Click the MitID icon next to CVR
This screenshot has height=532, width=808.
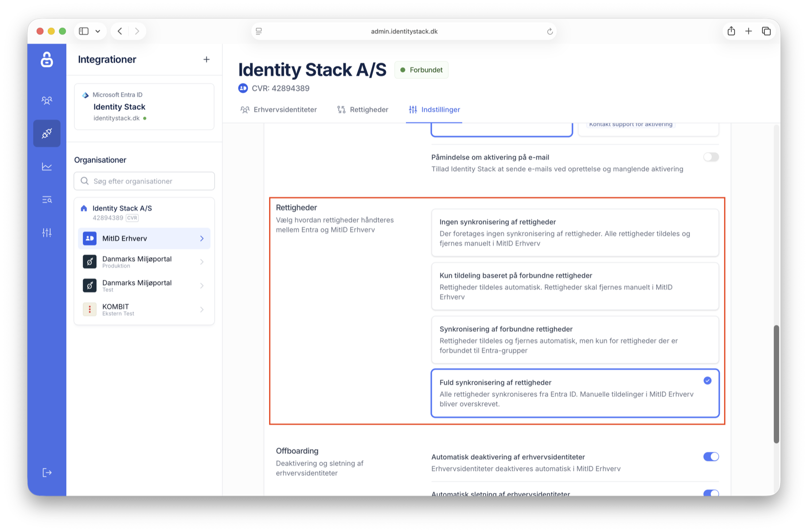[243, 88]
